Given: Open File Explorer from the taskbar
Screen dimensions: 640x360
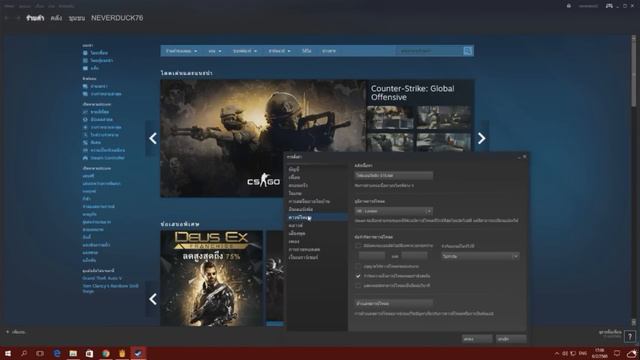Looking at the screenshot, I should (x=73, y=353).
